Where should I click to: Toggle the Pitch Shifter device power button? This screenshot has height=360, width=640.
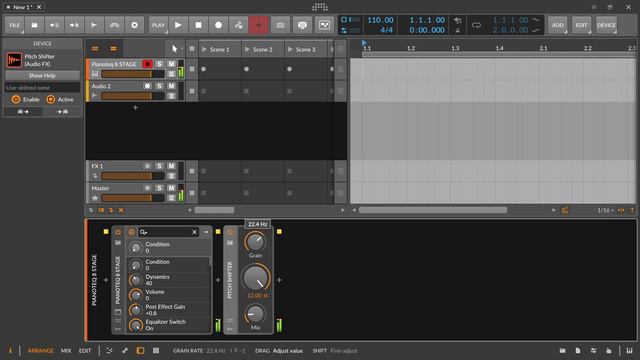point(230,232)
